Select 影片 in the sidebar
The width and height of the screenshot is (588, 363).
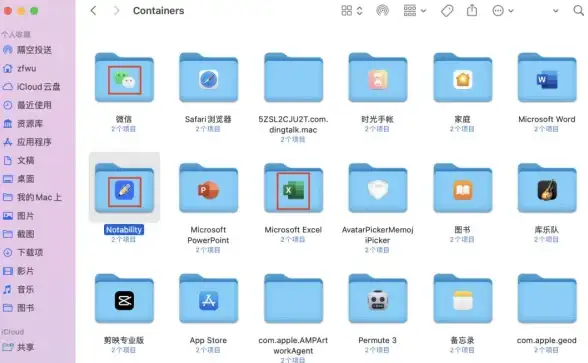(x=19, y=271)
